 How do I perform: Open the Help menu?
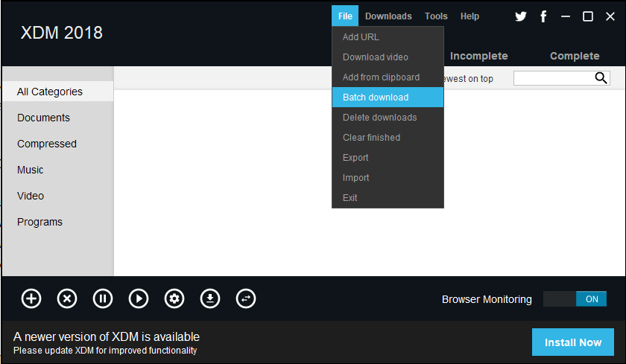tap(469, 16)
